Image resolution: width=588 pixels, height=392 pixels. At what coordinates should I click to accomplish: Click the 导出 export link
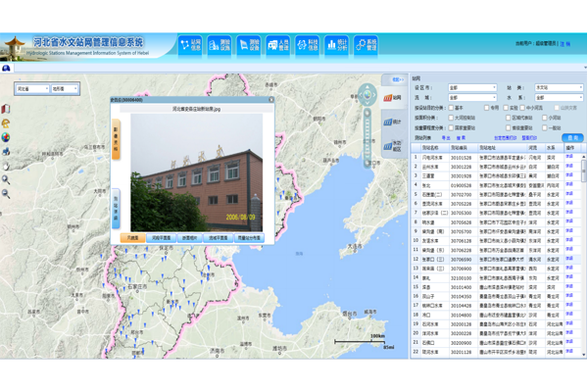447,138
